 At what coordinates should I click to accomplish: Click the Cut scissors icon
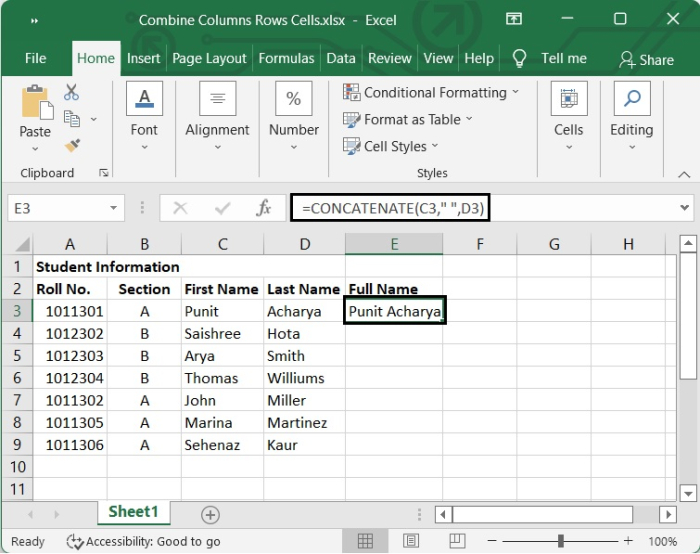[x=71, y=92]
